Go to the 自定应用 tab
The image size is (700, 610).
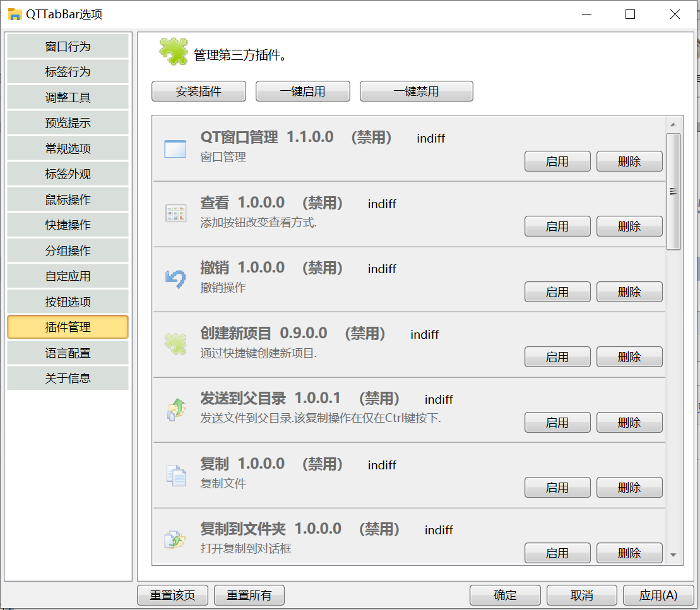pyautogui.click(x=68, y=276)
